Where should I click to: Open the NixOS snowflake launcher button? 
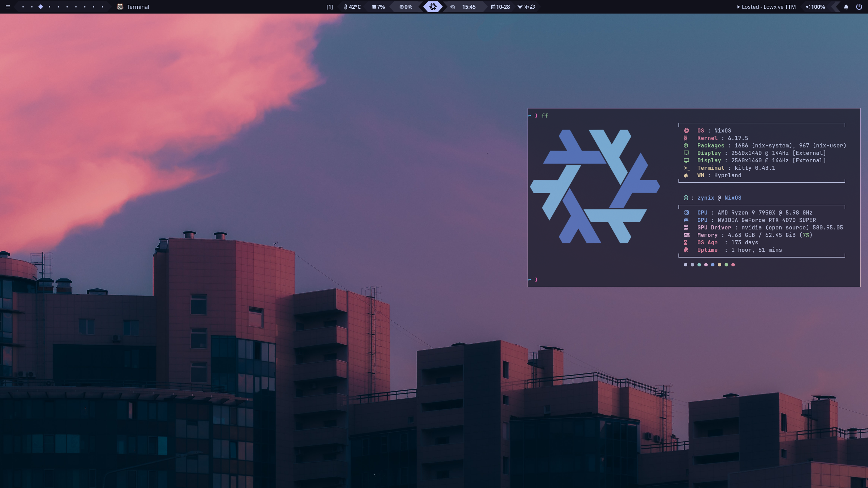[x=433, y=7]
